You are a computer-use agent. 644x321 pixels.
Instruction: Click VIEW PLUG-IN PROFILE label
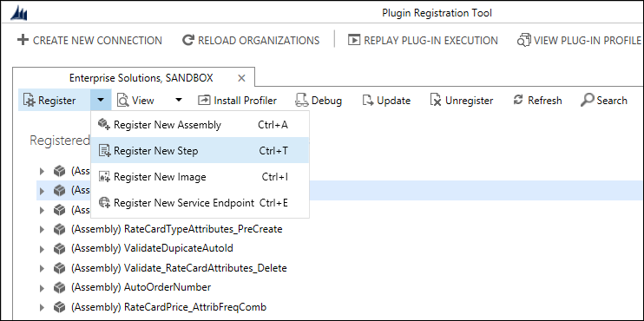[x=588, y=41]
